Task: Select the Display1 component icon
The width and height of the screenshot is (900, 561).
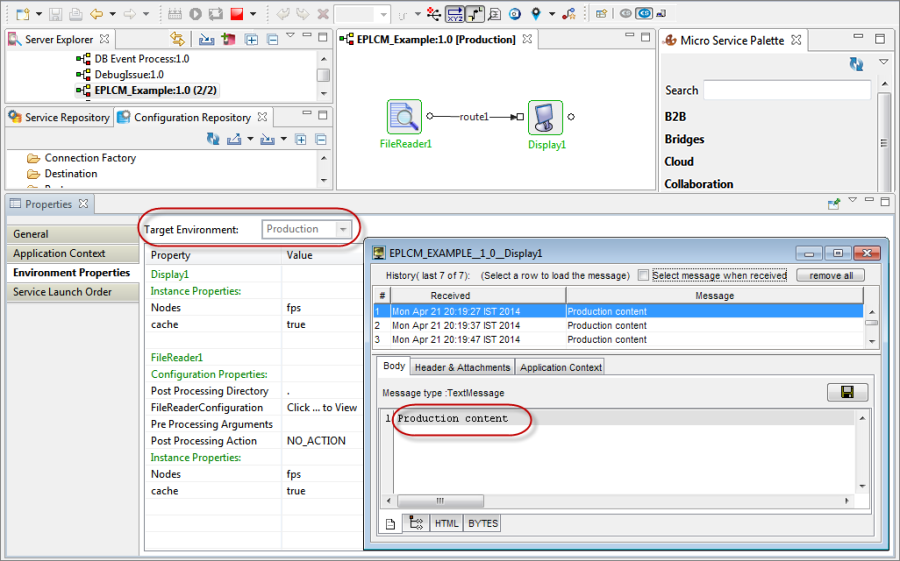Action: click(x=545, y=117)
